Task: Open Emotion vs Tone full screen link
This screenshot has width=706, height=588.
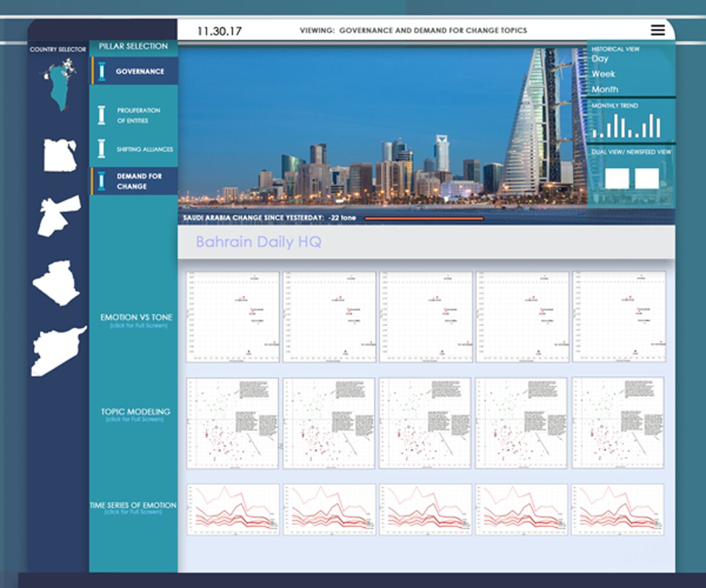Action: tap(136, 325)
